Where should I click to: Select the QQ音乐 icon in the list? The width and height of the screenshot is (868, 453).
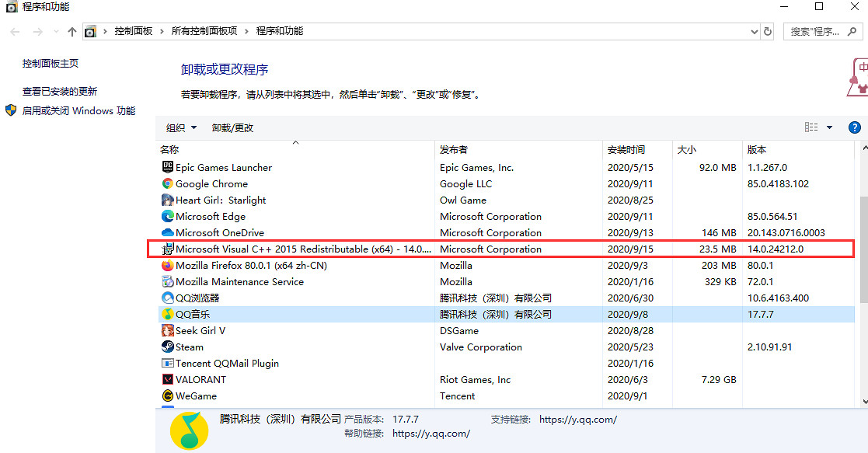click(x=167, y=314)
